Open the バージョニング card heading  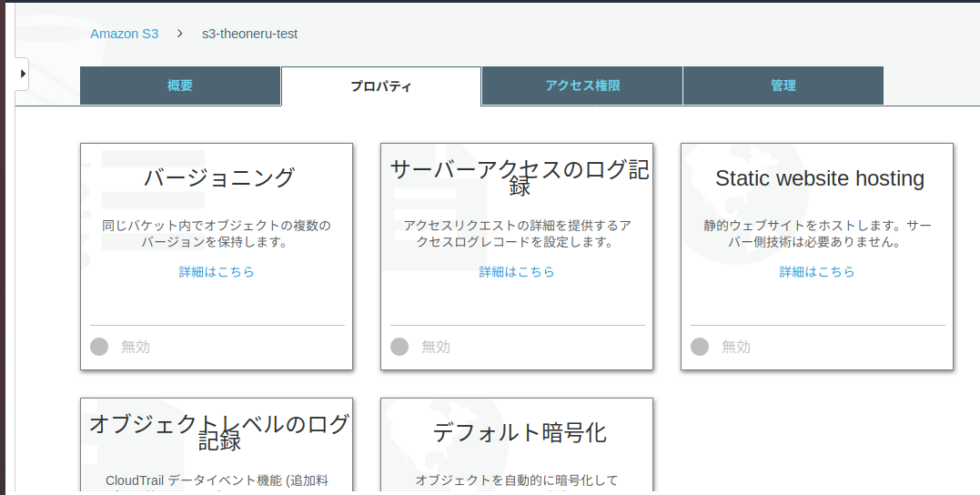coord(218,177)
